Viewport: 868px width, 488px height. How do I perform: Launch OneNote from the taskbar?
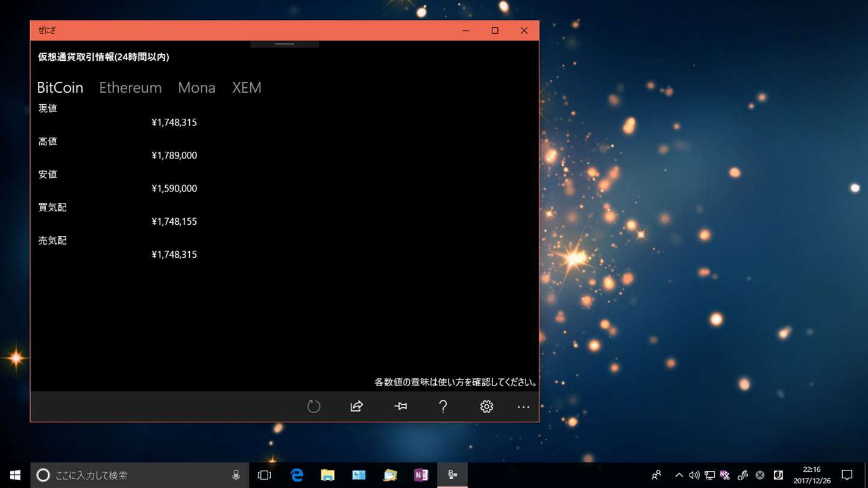tap(421, 475)
